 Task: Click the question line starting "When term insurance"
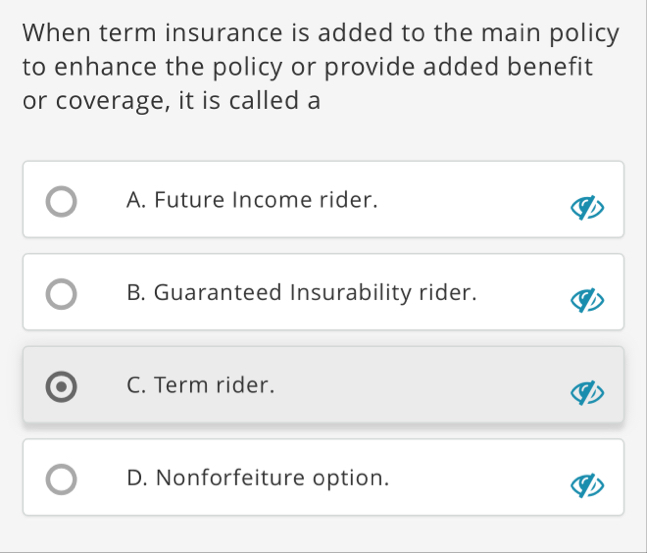pos(320,32)
